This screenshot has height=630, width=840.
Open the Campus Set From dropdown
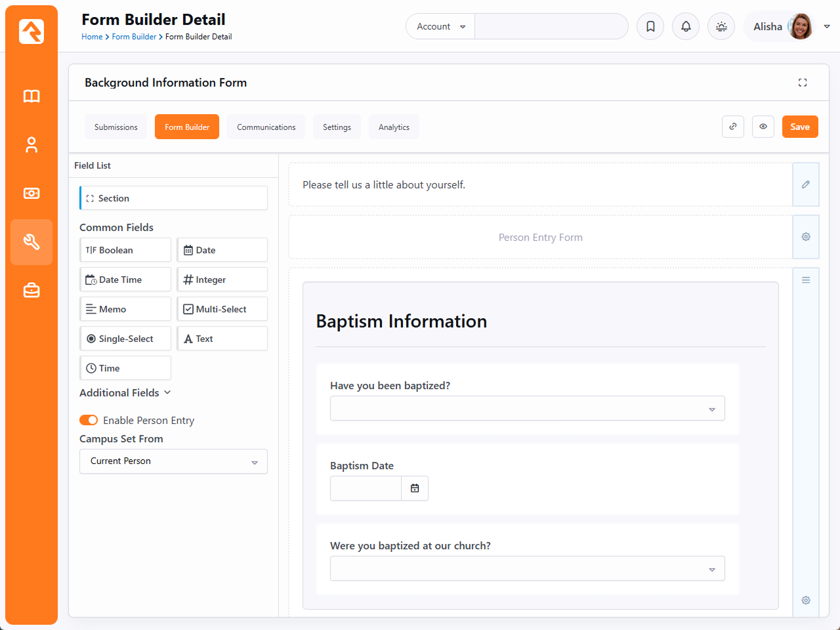tap(173, 461)
